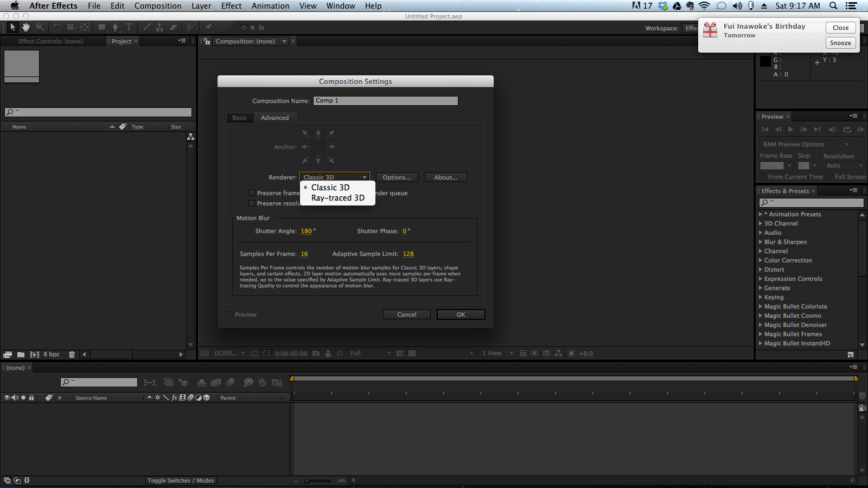This screenshot has width=868, height=488.
Task: Select the Hand tool
Action: click(25, 27)
